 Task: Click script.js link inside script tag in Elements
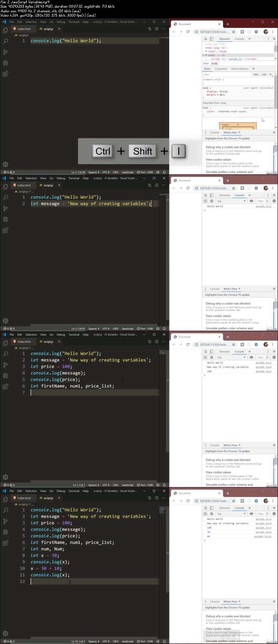(235, 59)
